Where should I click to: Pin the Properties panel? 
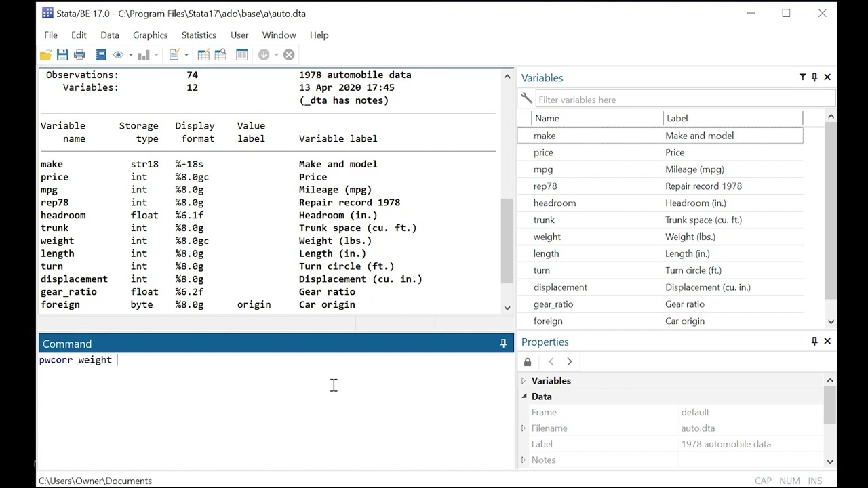click(x=814, y=342)
